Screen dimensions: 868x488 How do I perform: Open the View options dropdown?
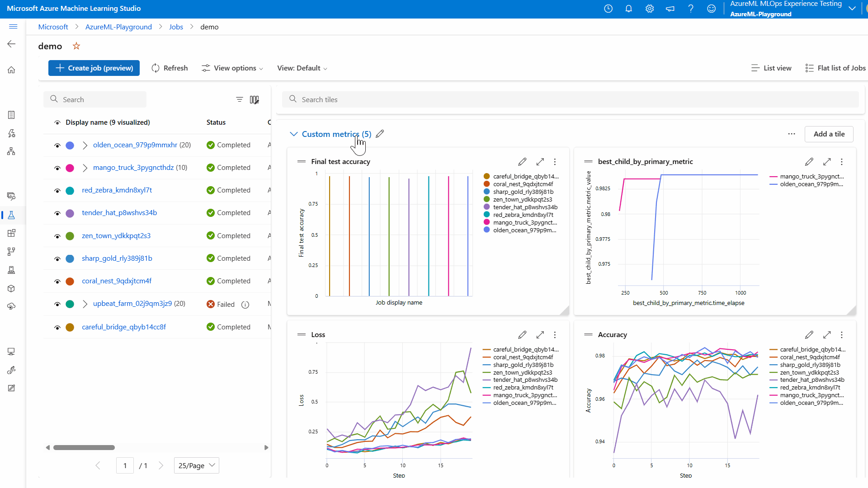[x=232, y=68]
